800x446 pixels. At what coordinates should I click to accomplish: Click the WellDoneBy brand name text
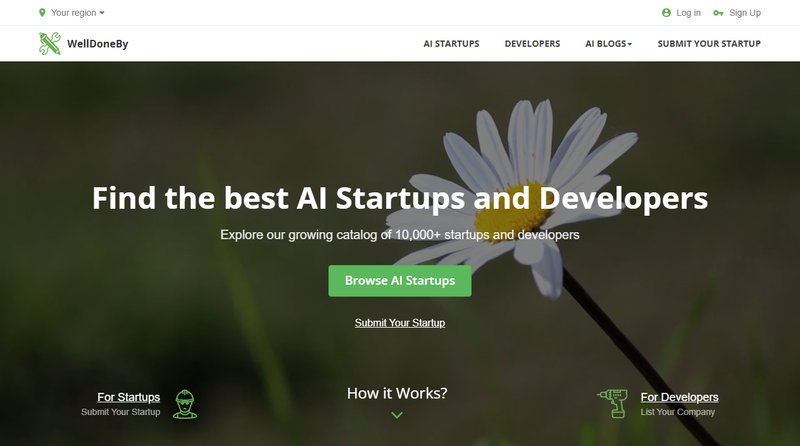coord(97,44)
